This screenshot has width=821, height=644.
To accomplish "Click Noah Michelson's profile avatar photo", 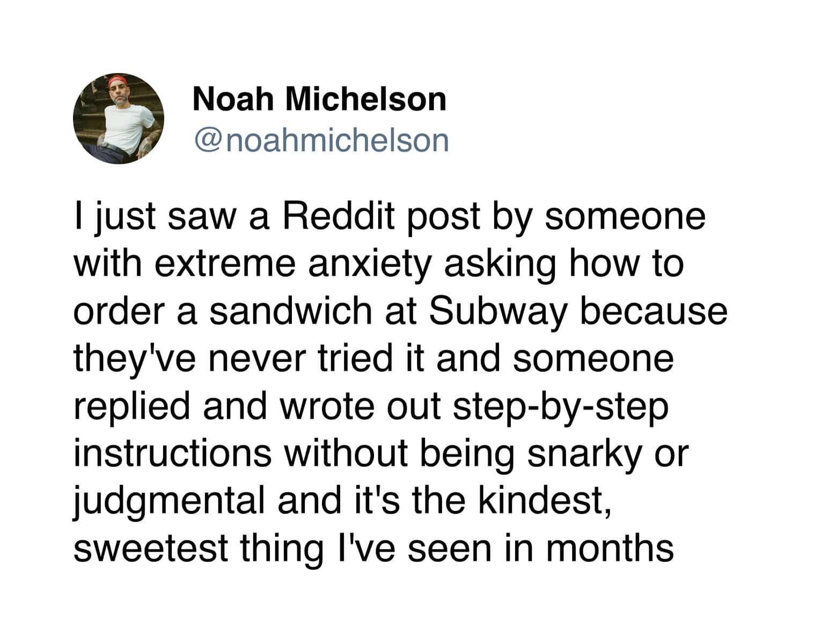I will 119,119.
